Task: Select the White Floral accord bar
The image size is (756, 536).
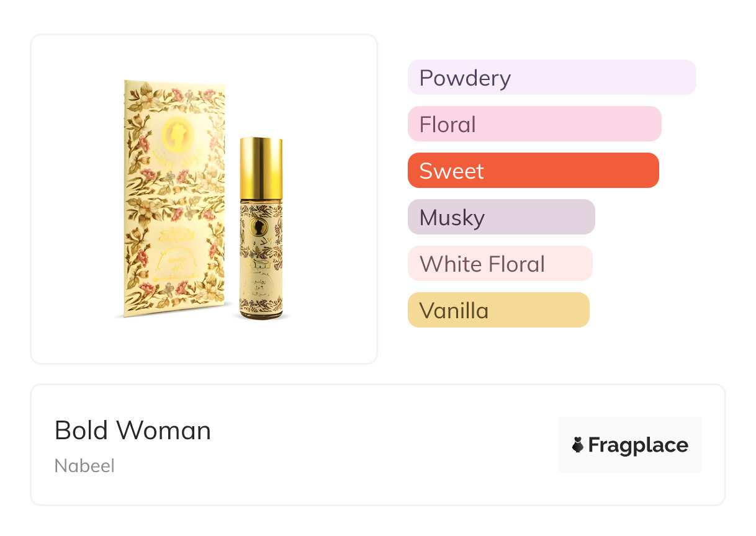Action: (x=500, y=264)
